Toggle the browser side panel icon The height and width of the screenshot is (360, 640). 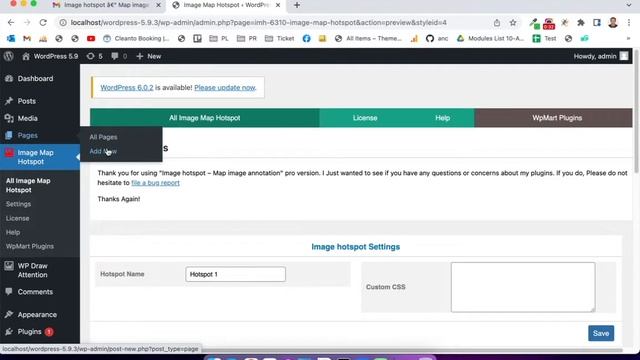point(597,23)
